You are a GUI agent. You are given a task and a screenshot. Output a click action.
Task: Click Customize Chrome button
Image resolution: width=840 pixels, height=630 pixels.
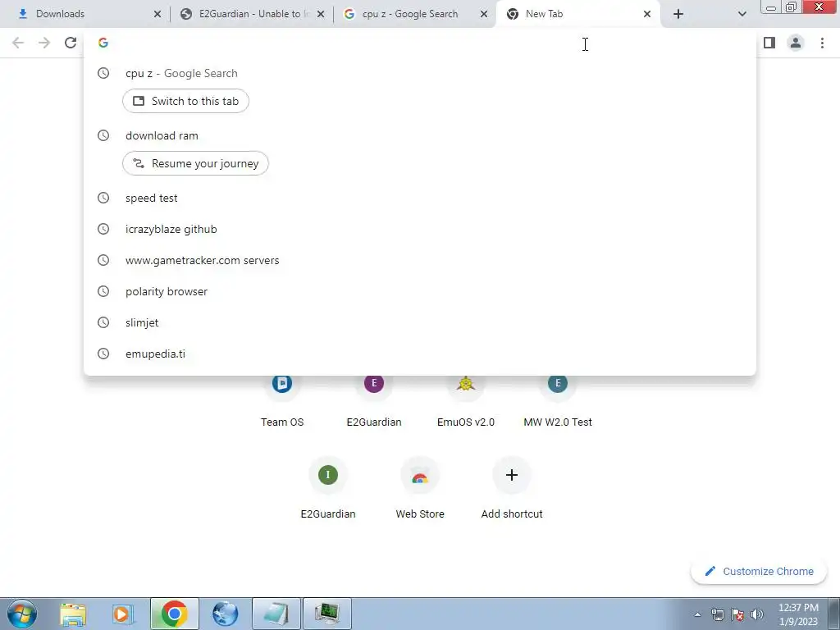tap(759, 572)
